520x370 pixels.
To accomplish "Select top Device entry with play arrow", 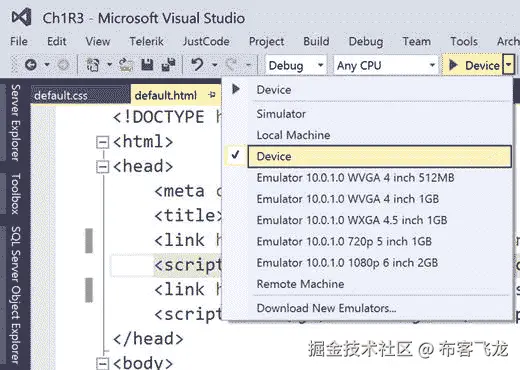I will pos(367,89).
